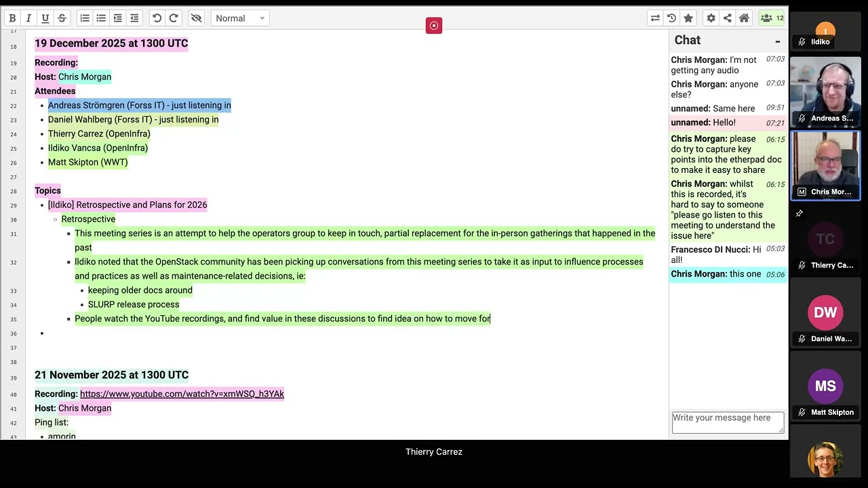Click 'Thierry Carrez (OpenInfra)' attendee entry
The image size is (868, 488).
(99, 134)
